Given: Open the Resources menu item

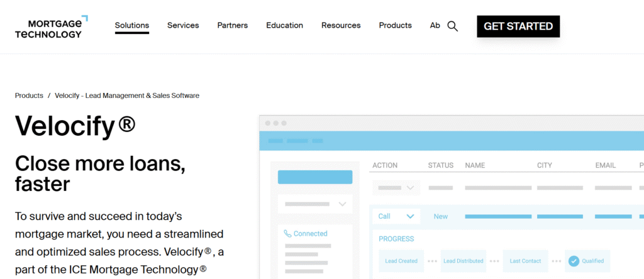Looking at the screenshot, I should [341, 26].
